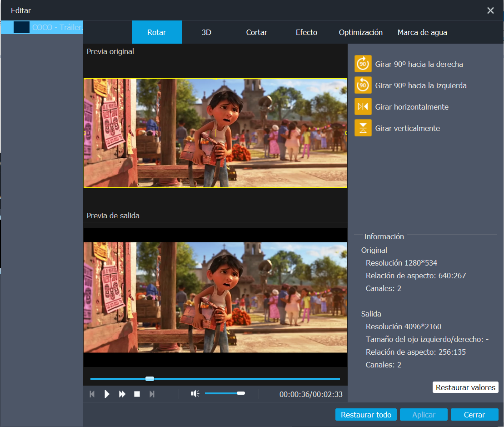
Task: Open the Optimización tab
Action: (361, 32)
